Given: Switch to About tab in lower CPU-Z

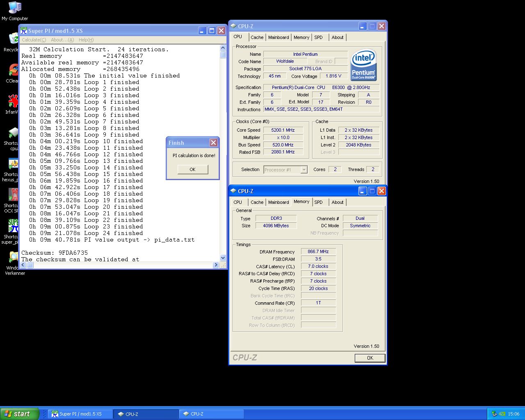Looking at the screenshot, I should click(x=338, y=202).
